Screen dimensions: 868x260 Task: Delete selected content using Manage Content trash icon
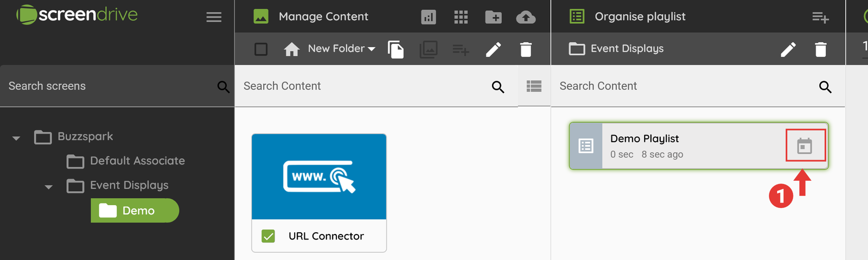tap(526, 49)
